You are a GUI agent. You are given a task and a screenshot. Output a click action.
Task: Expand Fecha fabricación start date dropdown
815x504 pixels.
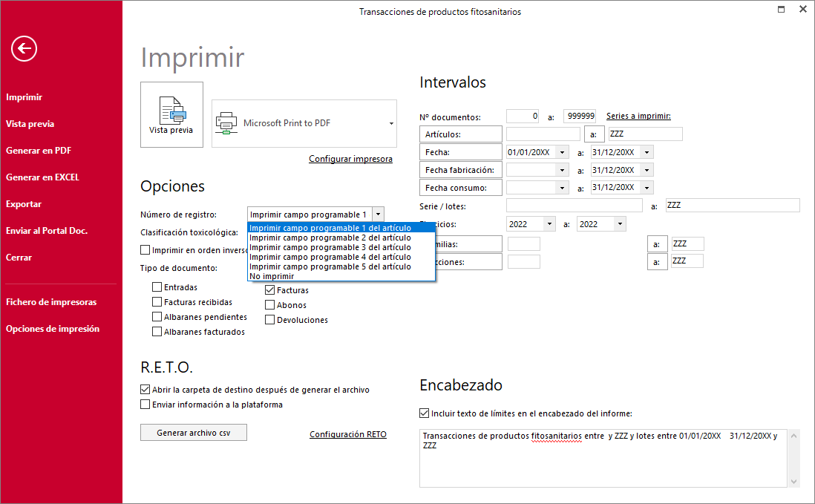point(562,170)
